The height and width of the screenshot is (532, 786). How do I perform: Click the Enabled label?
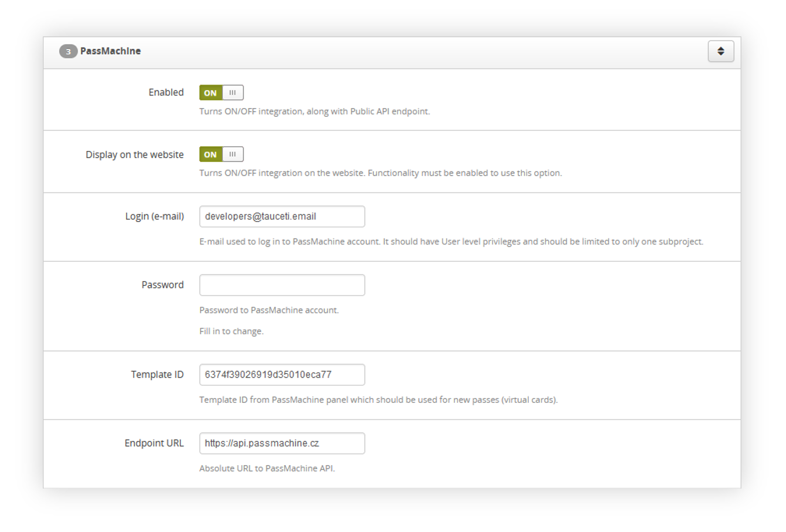point(166,92)
